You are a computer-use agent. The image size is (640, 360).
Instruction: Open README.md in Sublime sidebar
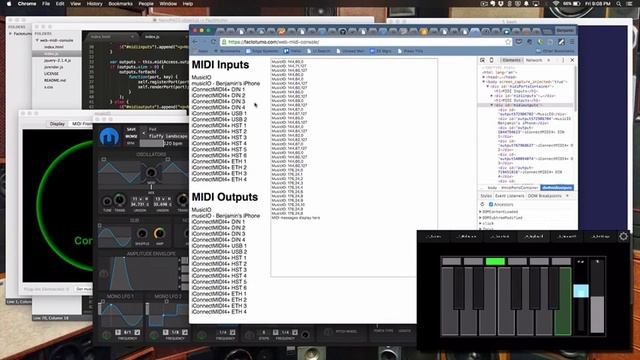click(x=55, y=80)
